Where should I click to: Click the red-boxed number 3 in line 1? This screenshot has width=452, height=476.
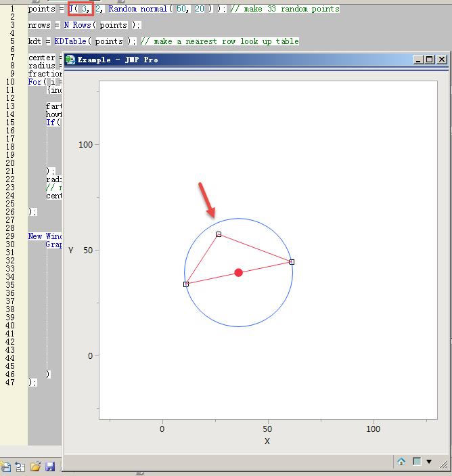click(85, 9)
